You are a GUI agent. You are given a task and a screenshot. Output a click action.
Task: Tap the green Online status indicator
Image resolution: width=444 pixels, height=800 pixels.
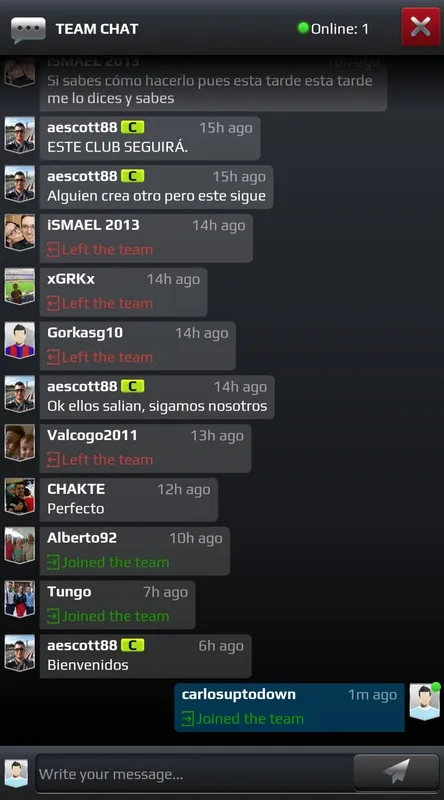coord(303,28)
